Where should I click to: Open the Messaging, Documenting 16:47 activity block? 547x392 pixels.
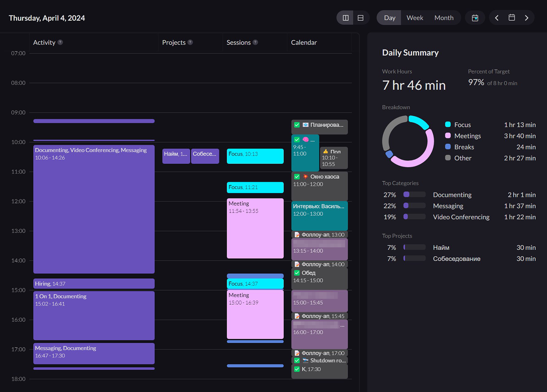coord(94,353)
